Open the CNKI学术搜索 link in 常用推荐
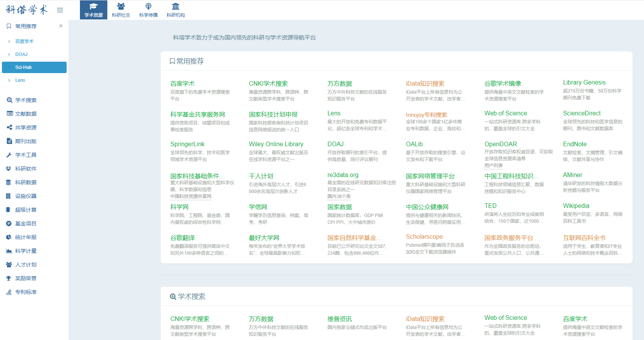Image resolution: width=644 pixels, height=340 pixels. (x=268, y=84)
